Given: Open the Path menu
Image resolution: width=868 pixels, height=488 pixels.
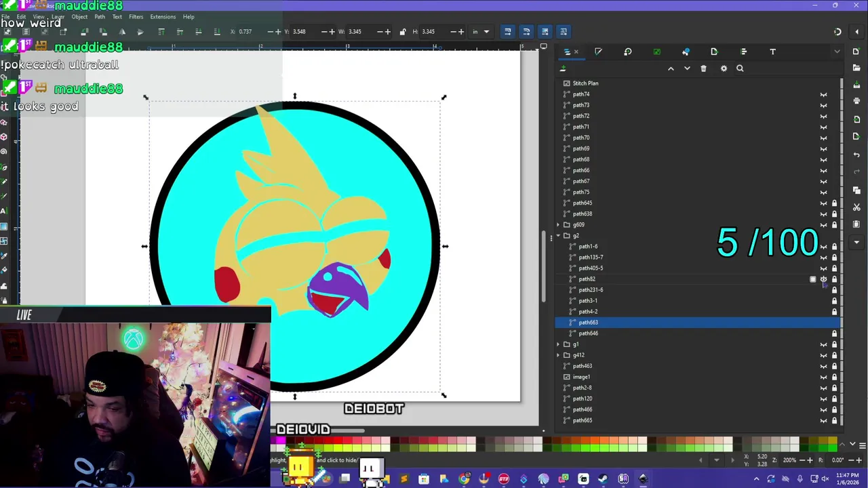Looking at the screenshot, I should pyautogui.click(x=100, y=17).
